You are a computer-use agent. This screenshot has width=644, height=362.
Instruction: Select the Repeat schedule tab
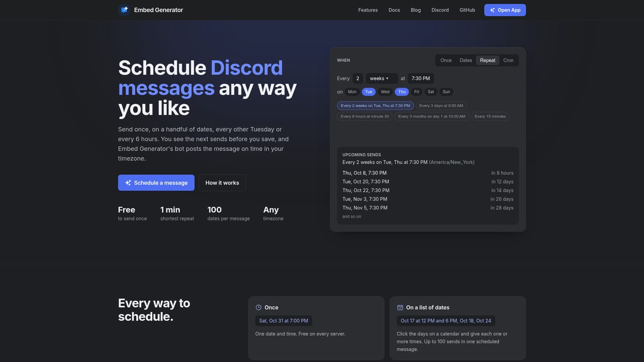(488, 60)
